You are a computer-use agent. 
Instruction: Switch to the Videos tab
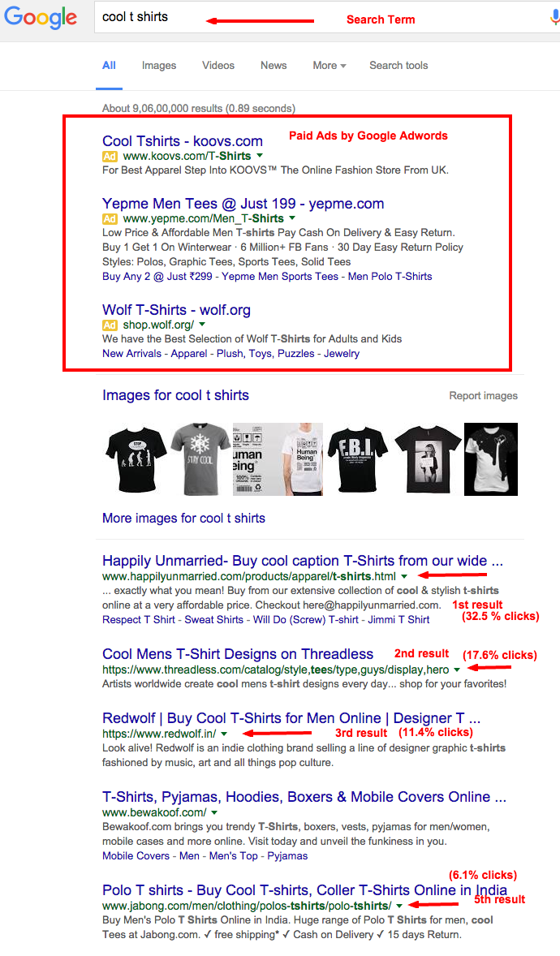218,65
